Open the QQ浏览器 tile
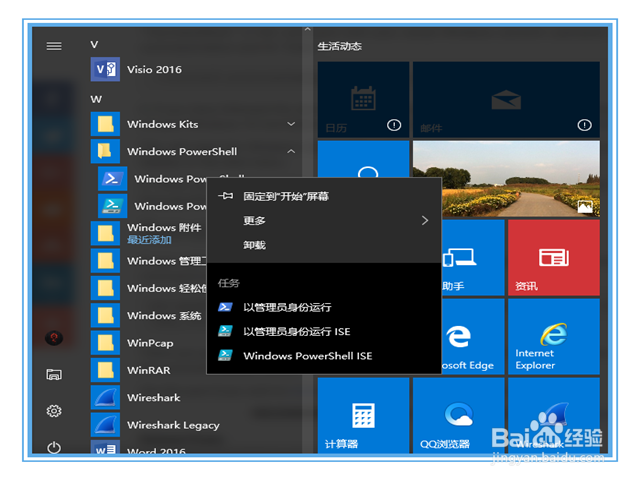The height and width of the screenshot is (480, 640). tap(459, 416)
